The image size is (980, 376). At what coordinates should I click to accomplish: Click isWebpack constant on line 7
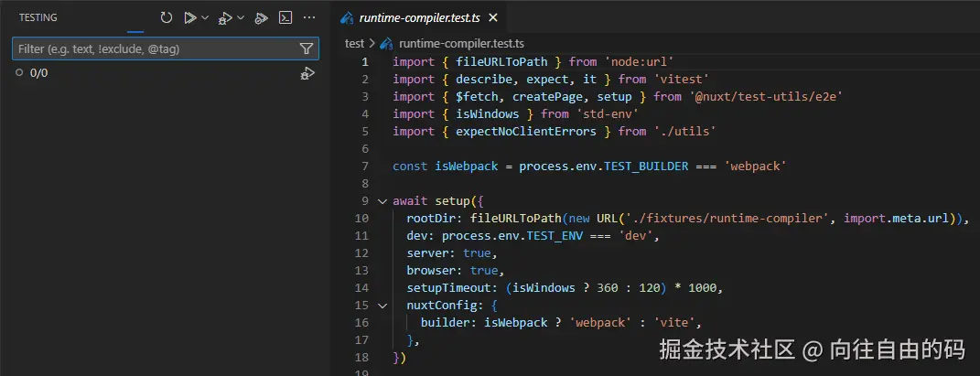[x=467, y=167]
